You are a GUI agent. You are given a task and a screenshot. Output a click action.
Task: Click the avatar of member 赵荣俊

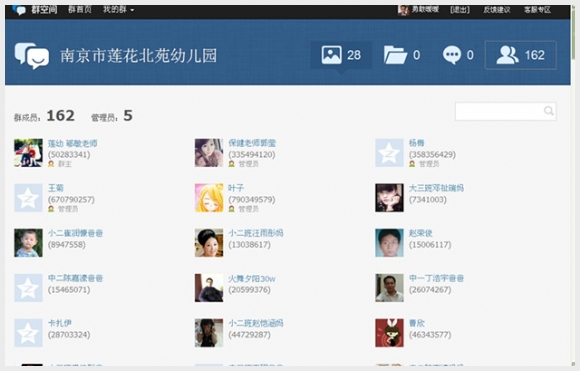(389, 243)
